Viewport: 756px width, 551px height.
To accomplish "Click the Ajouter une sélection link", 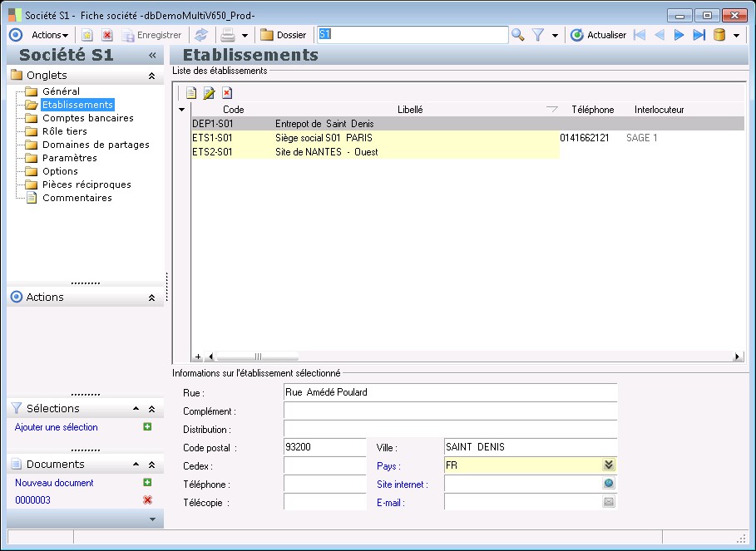I will 57,427.
